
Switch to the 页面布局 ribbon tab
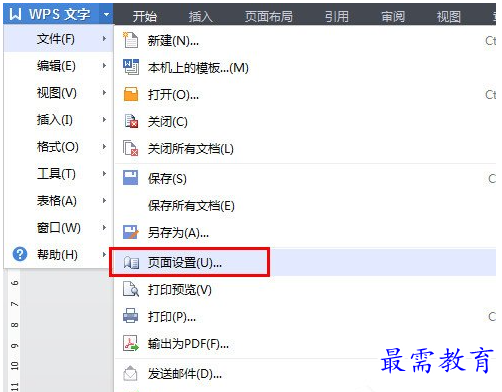(269, 16)
